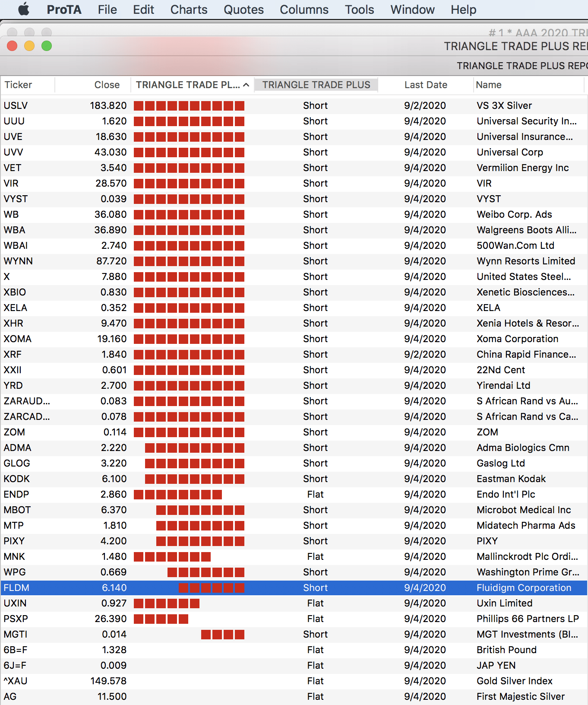588x705 pixels.
Task: Open the ProTA application menu
Action: [64, 10]
